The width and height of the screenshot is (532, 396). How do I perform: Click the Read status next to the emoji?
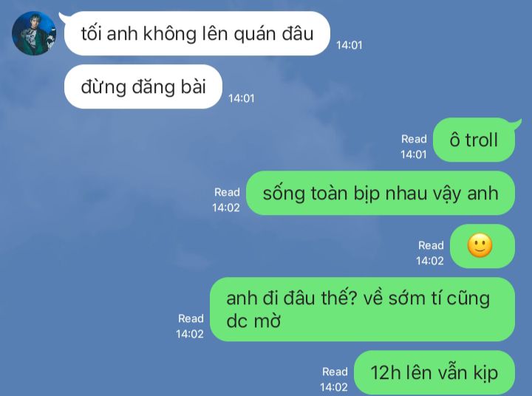tap(430, 253)
